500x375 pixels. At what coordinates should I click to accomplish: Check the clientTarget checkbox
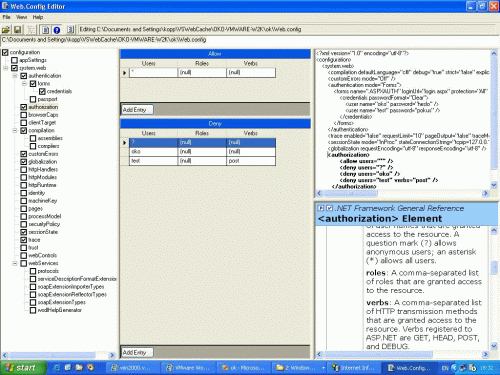coord(24,123)
